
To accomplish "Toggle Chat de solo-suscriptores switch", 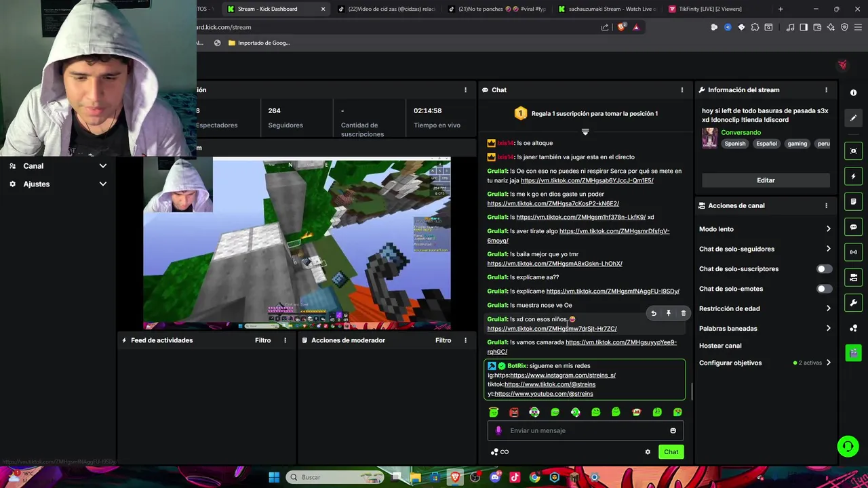I will tap(824, 269).
